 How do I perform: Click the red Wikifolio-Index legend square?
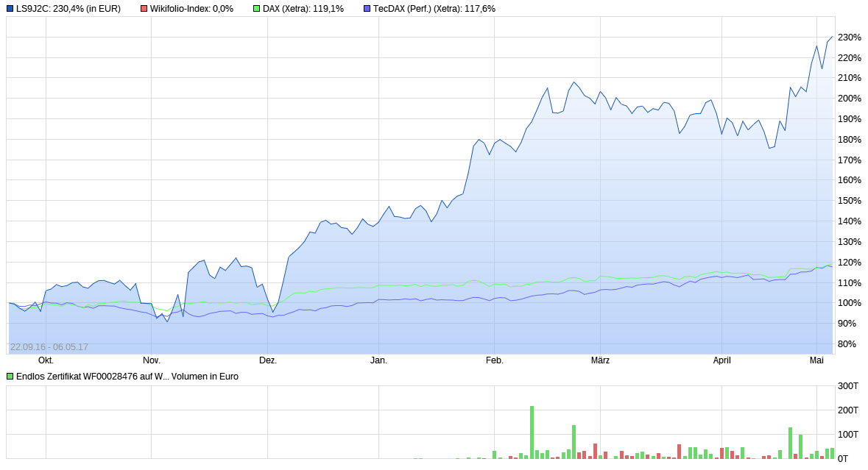click(144, 8)
